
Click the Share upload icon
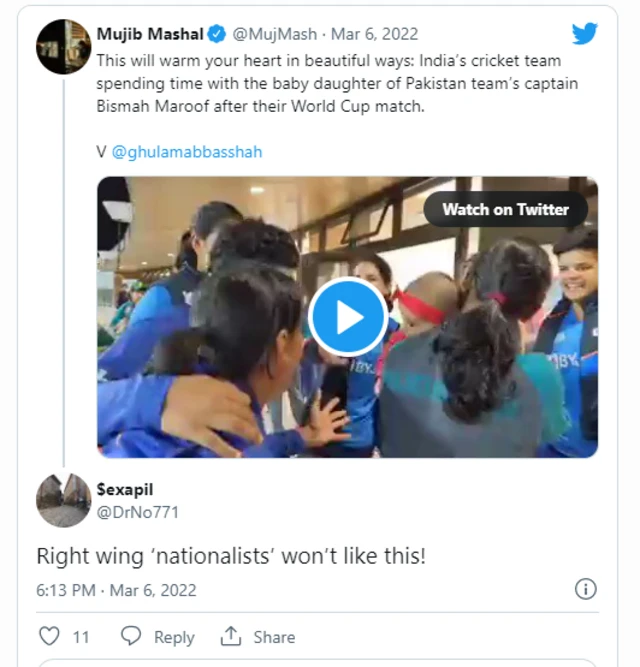point(232,636)
